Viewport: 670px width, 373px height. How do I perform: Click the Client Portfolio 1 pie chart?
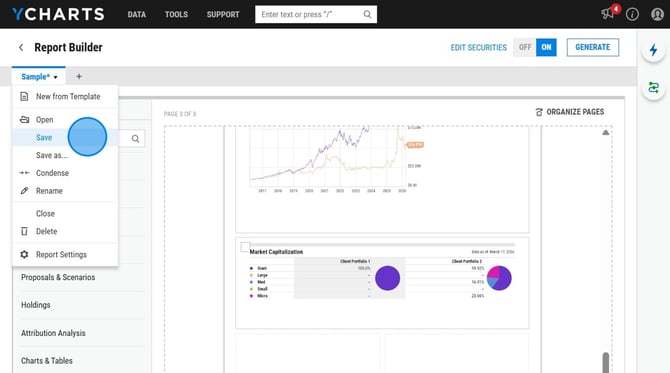pos(388,278)
